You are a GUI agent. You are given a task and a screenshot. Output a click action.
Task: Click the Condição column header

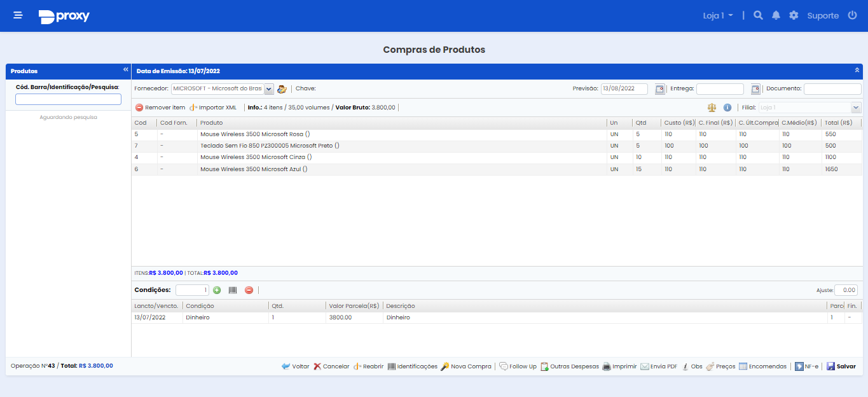225,306
